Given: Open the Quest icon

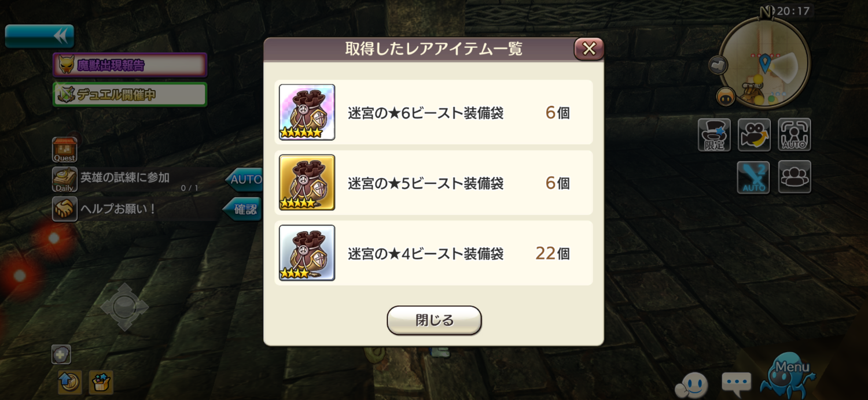Looking at the screenshot, I should point(64,150).
